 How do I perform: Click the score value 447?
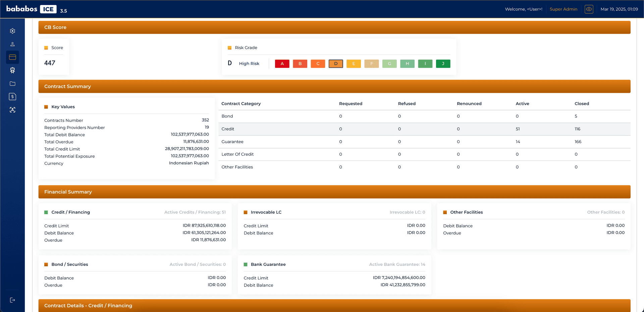[50, 63]
